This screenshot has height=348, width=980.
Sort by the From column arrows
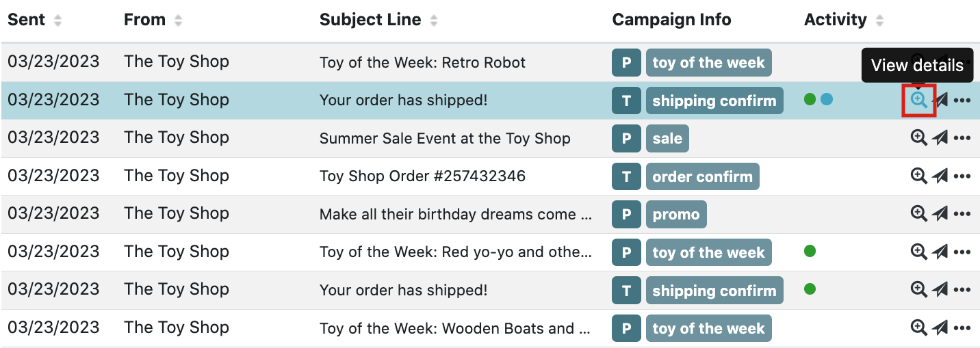tap(178, 21)
